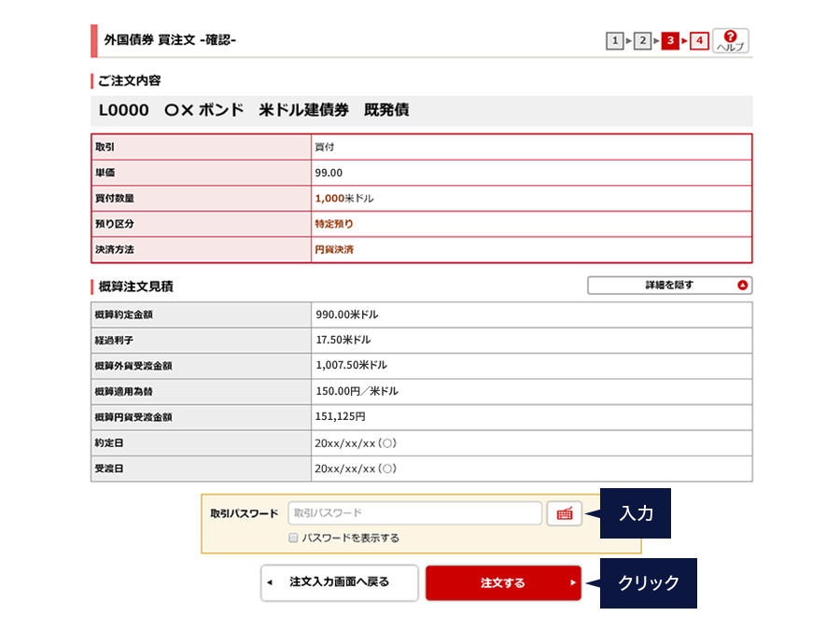
Task: Select the 151,125円 amount
Action: (340, 416)
